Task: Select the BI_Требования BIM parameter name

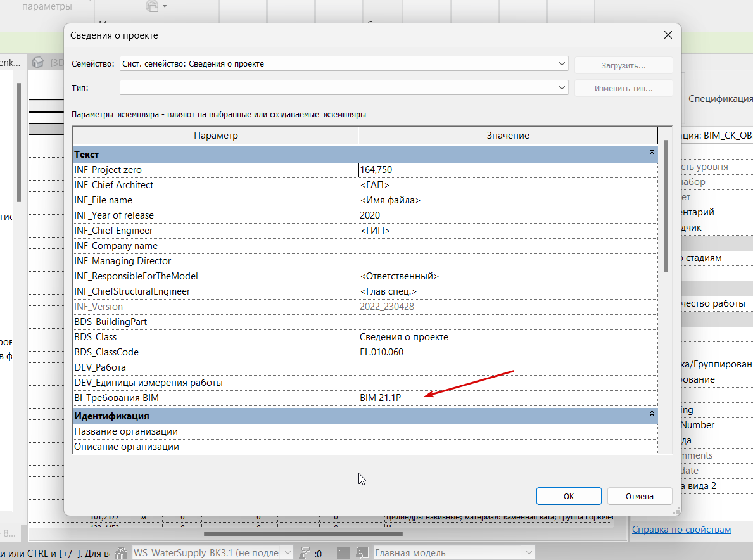Action: pos(117,398)
